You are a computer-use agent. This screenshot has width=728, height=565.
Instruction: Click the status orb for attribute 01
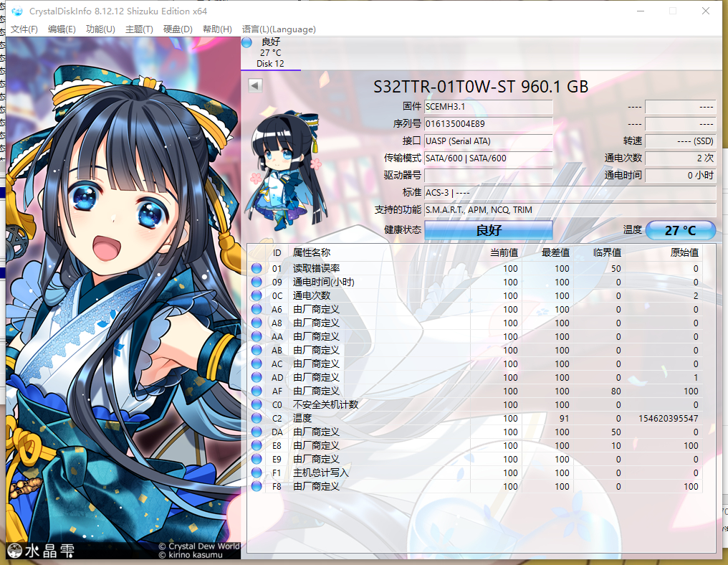pos(257,268)
